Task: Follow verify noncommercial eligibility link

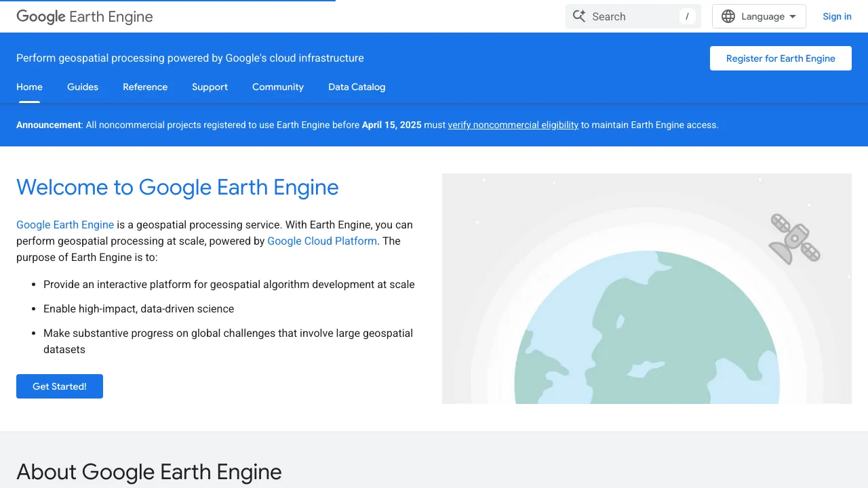Action: (x=513, y=125)
